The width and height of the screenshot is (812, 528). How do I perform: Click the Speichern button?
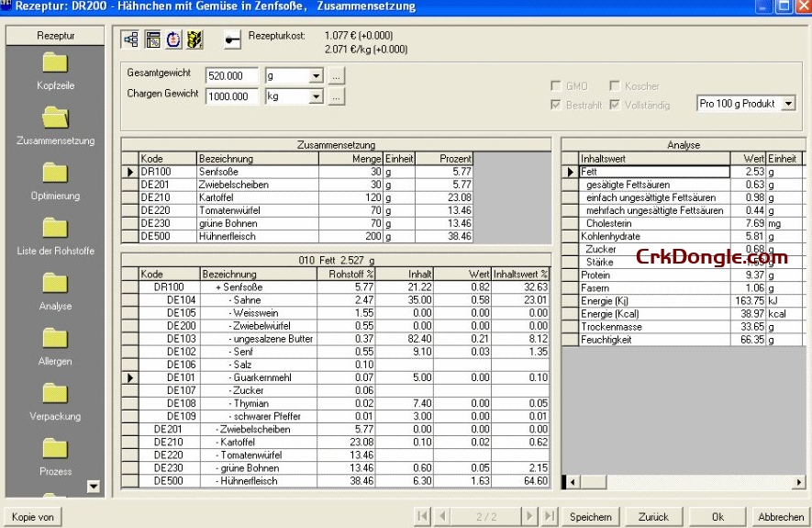coord(590,517)
